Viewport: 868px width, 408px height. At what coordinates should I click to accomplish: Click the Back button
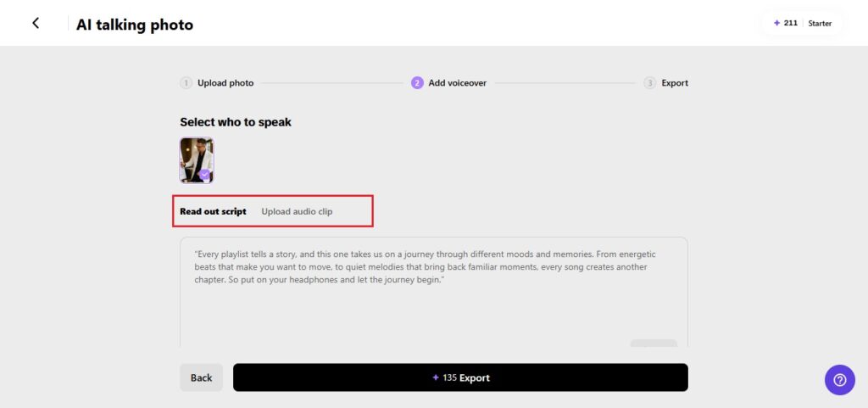click(202, 377)
